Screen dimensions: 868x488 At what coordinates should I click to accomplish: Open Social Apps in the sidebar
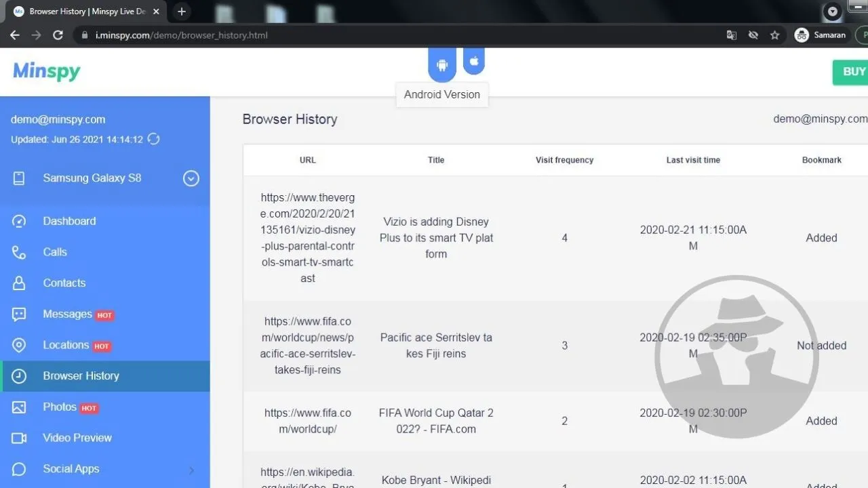71,469
